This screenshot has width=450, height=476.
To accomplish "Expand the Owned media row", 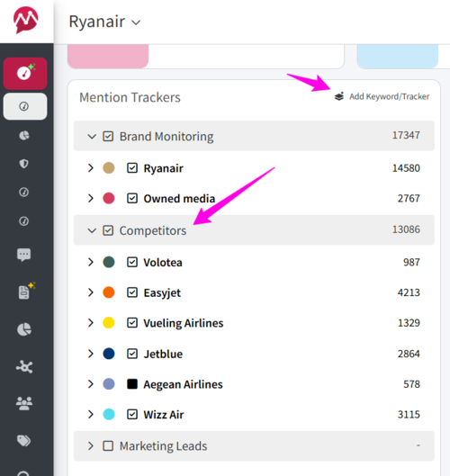I will (x=91, y=198).
